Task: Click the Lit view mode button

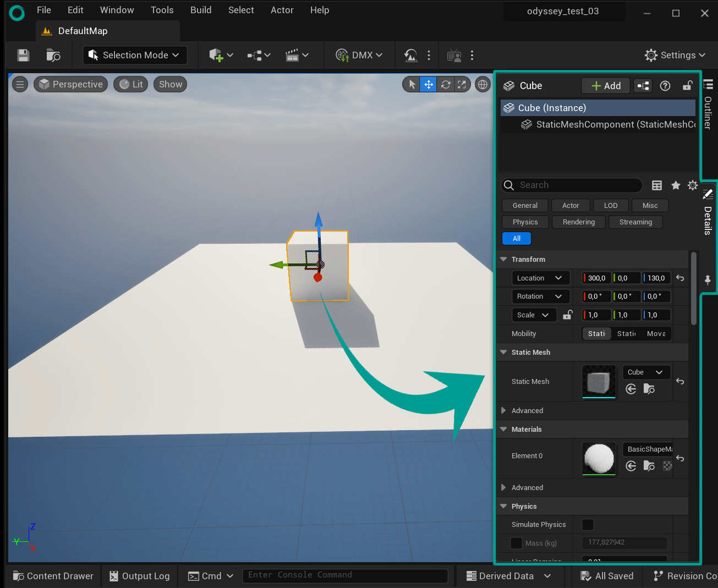Action: 131,84
